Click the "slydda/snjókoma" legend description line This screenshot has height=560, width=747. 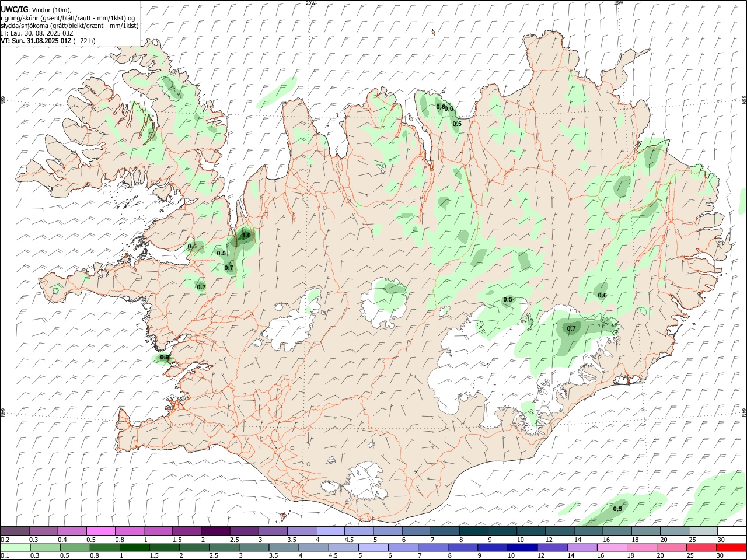[70, 26]
